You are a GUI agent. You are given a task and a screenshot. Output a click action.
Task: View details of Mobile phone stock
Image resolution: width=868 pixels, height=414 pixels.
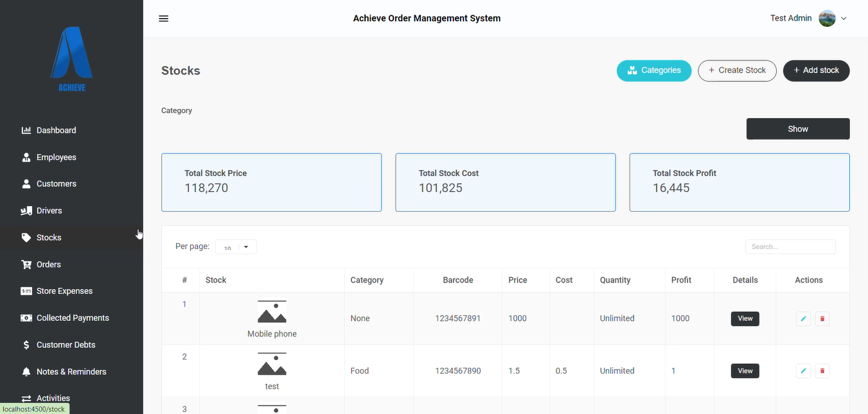click(745, 318)
